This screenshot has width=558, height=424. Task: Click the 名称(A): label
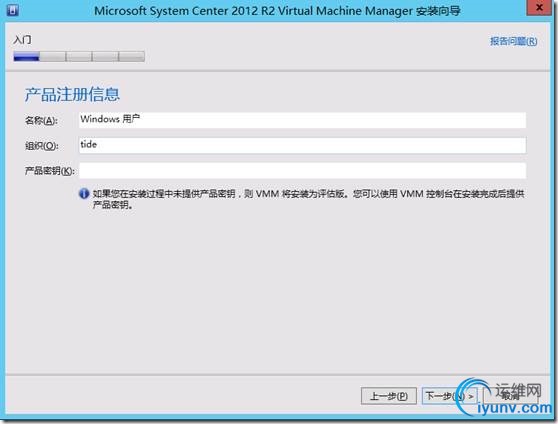tap(41, 120)
